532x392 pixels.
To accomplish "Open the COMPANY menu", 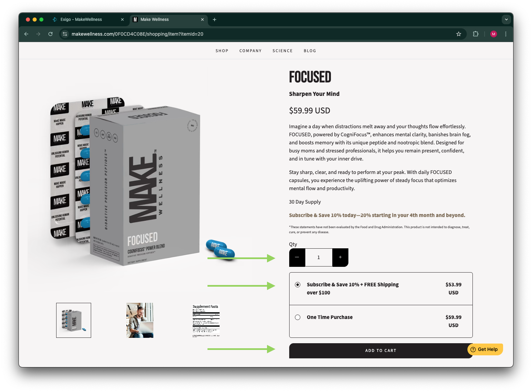I will tap(251, 51).
